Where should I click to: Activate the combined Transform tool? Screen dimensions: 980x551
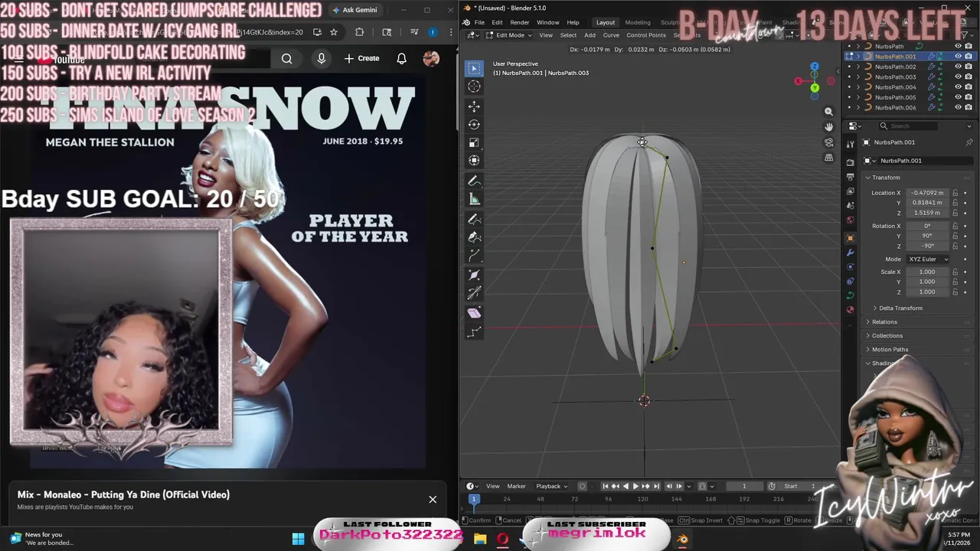click(474, 161)
